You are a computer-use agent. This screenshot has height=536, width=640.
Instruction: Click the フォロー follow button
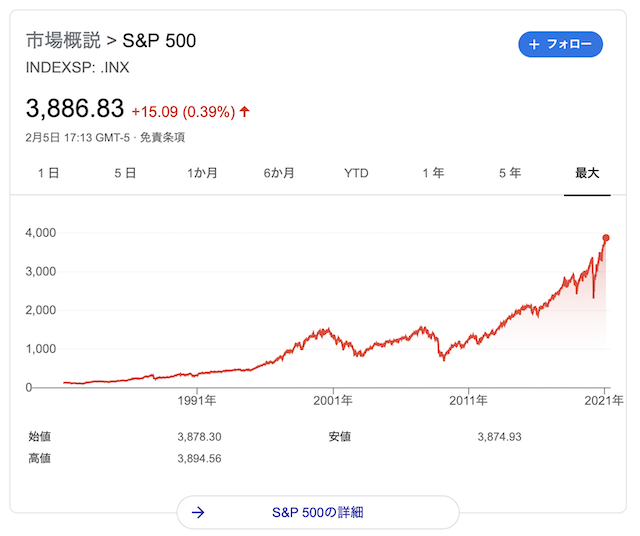[x=560, y=44]
